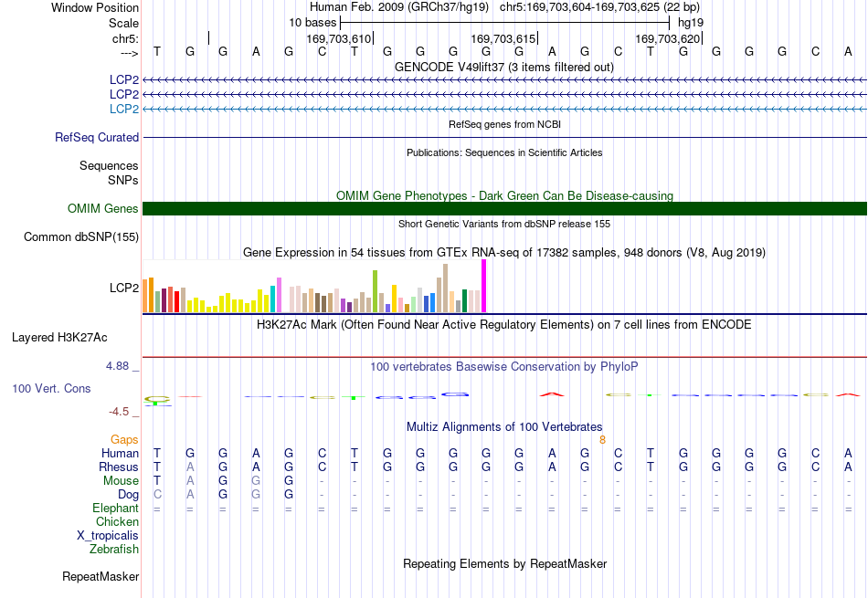Click the GENCODE V49lift37 track title
Image resolution: width=868 pixels, height=598 pixels.
[504, 67]
